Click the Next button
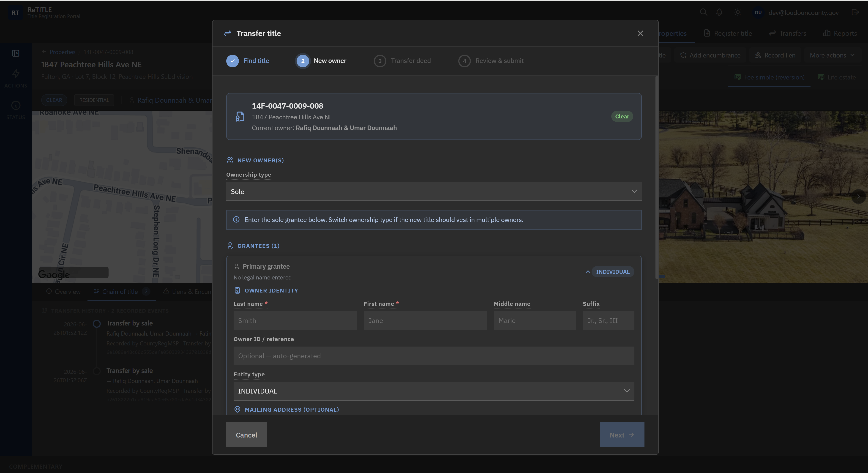Image resolution: width=868 pixels, height=473 pixels. tap(622, 435)
